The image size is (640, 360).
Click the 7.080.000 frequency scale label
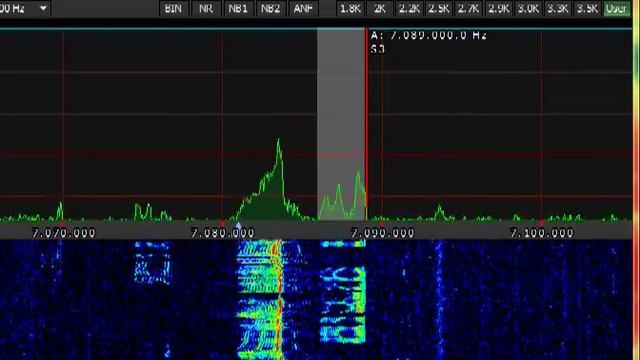[222, 233]
